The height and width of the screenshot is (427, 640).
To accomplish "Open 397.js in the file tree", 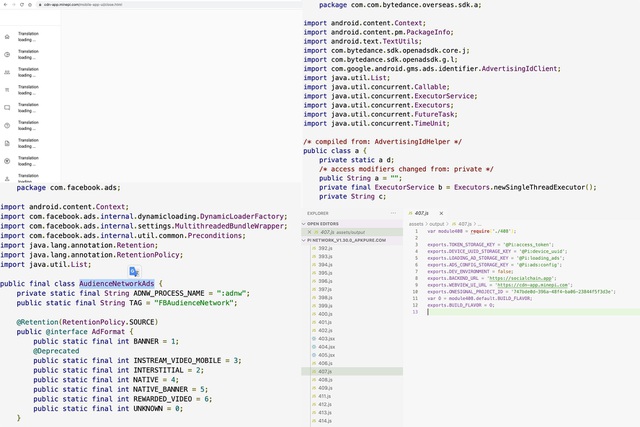I will 325,289.
